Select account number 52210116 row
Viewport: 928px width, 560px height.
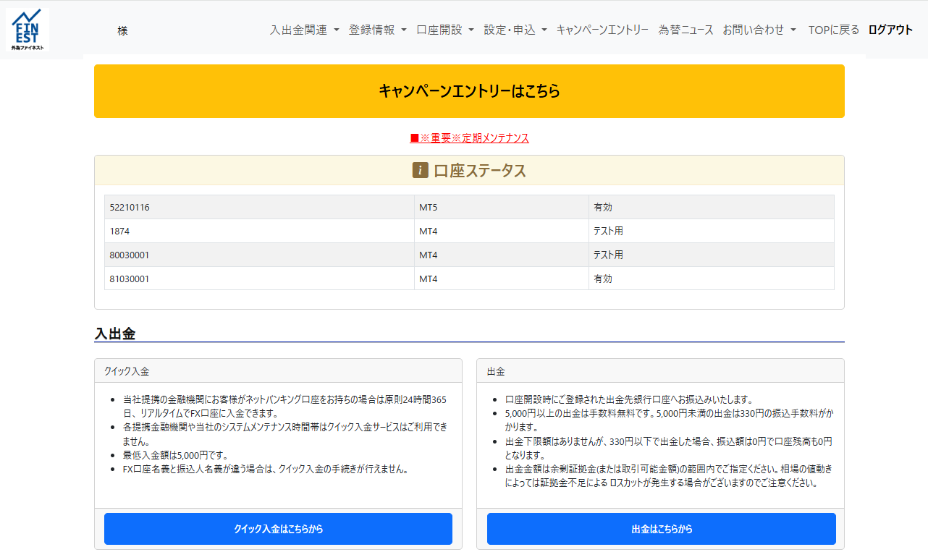130,207
